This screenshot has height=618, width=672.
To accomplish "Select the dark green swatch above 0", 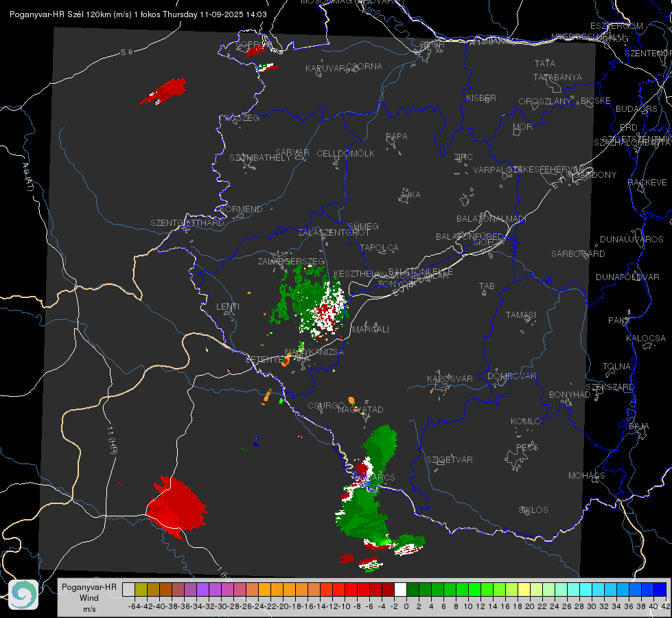I will [x=413, y=589].
